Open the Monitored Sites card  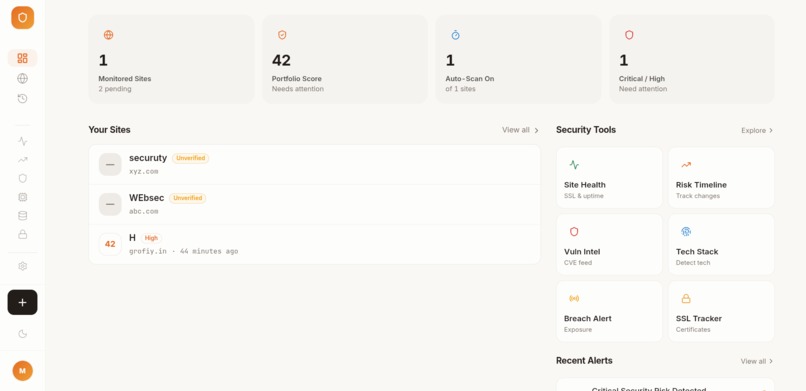(x=171, y=59)
